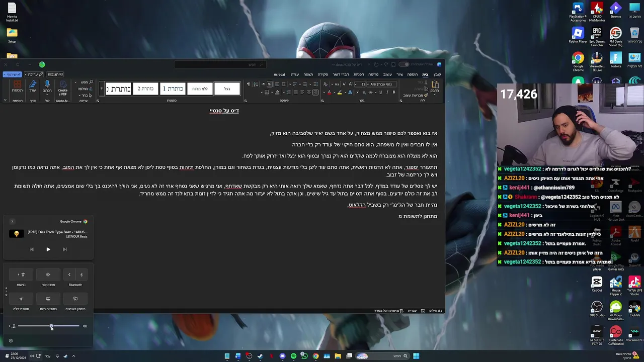Click Hebrew language indicator in status bar
The image size is (644, 362).
point(412,311)
